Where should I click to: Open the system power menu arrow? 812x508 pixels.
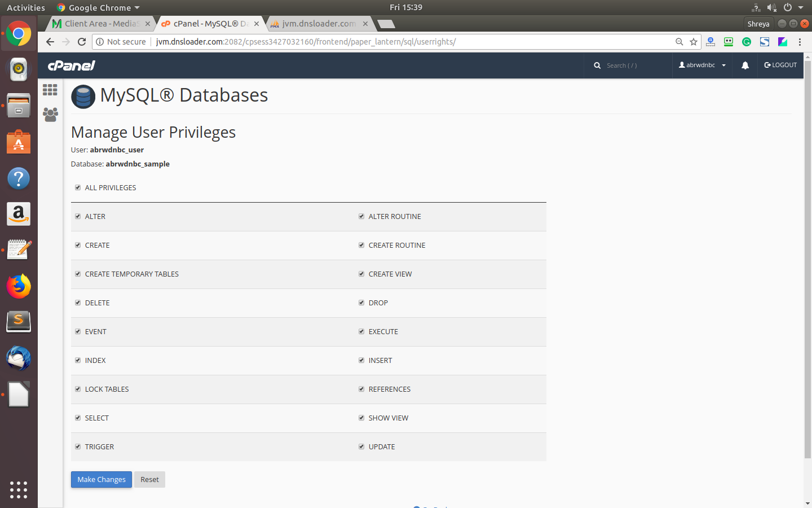pyautogui.click(x=801, y=7)
